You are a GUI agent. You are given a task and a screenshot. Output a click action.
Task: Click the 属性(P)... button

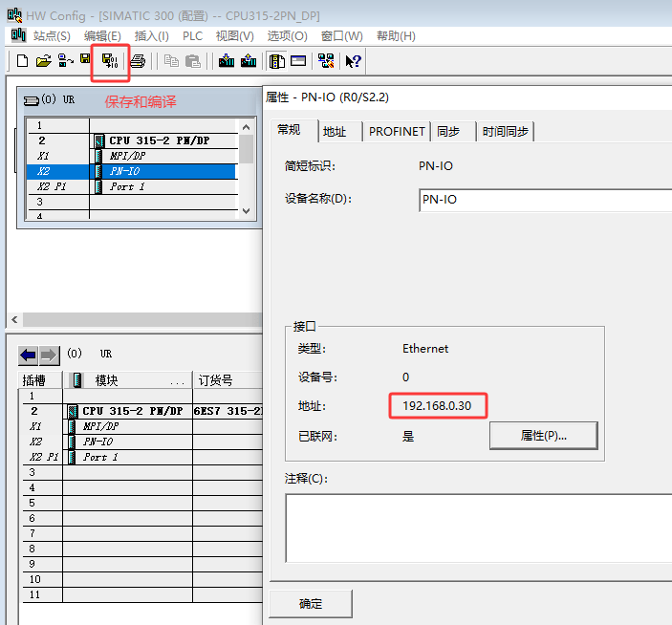543,436
